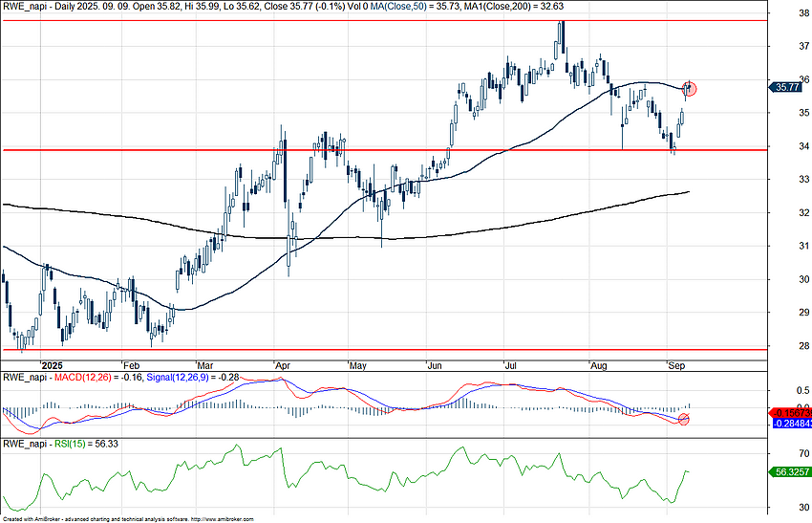Click the blue -0.2848 Signal value label
Image resolution: width=812 pixels, height=523 pixels.
click(x=792, y=424)
